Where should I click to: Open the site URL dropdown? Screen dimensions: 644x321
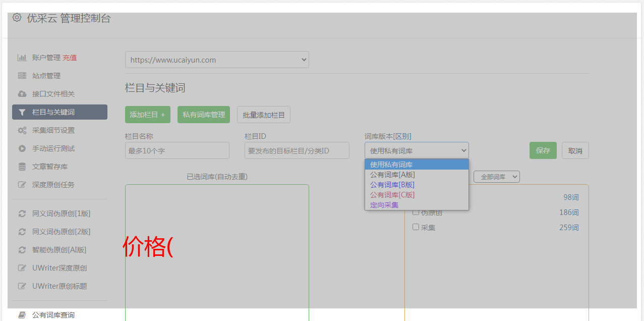point(217,60)
